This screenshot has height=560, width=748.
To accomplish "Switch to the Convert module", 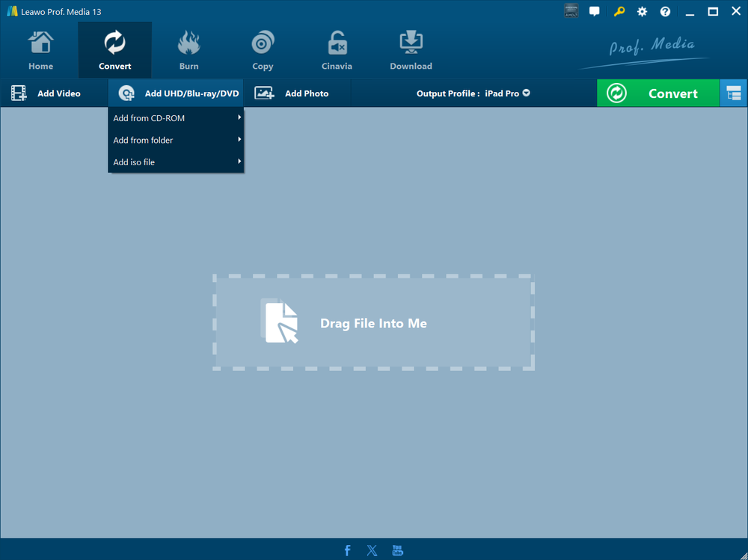I will [x=115, y=50].
